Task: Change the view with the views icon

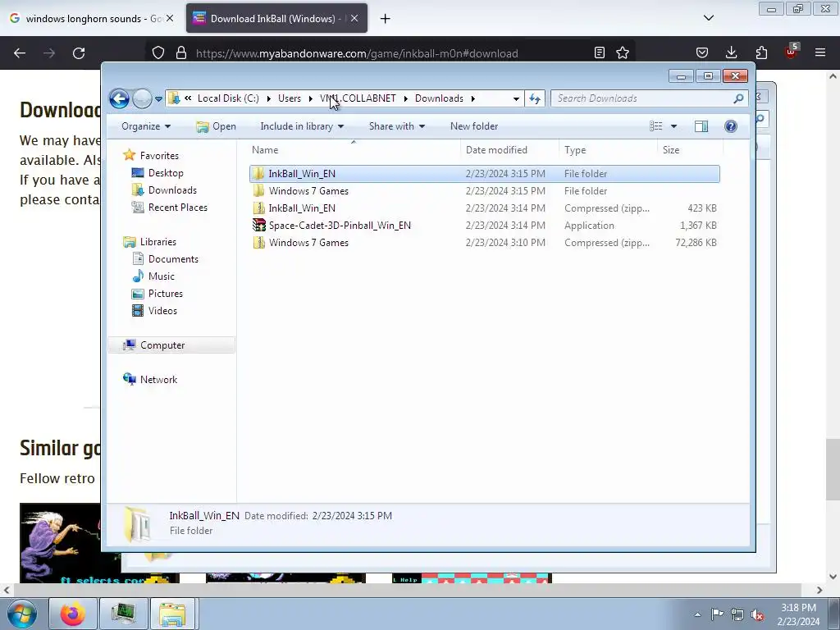Action: (x=655, y=126)
